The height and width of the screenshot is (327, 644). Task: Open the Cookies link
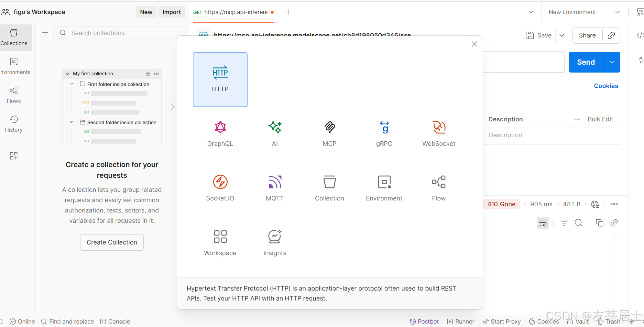pyautogui.click(x=606, y=86)
